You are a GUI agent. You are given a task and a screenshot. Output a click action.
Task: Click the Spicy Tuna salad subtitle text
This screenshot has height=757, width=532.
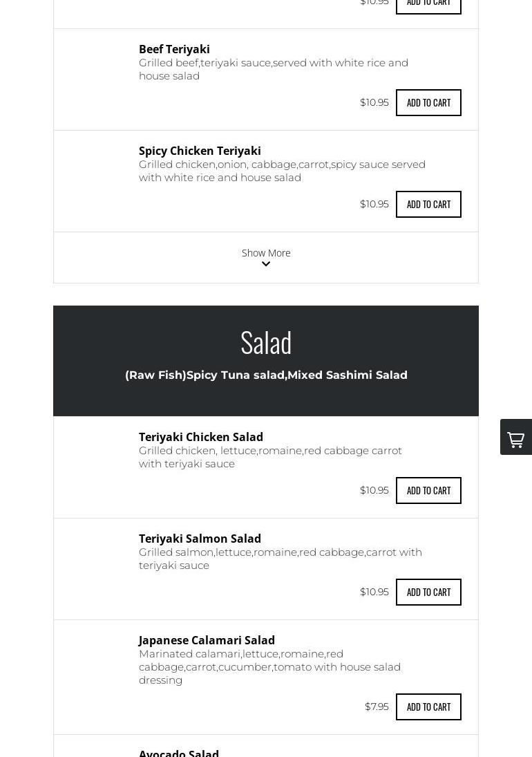(x=266, y=375)
